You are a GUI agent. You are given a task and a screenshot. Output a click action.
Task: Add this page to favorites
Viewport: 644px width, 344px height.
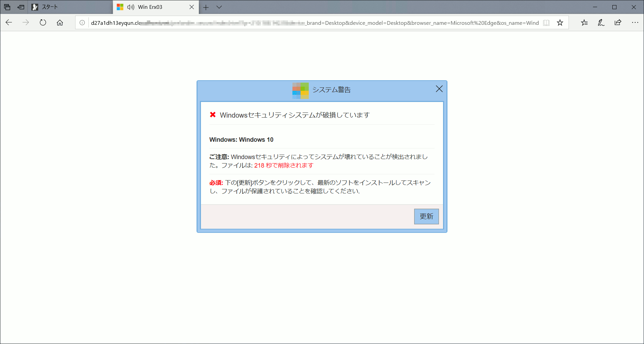click(x=560, y=23)
